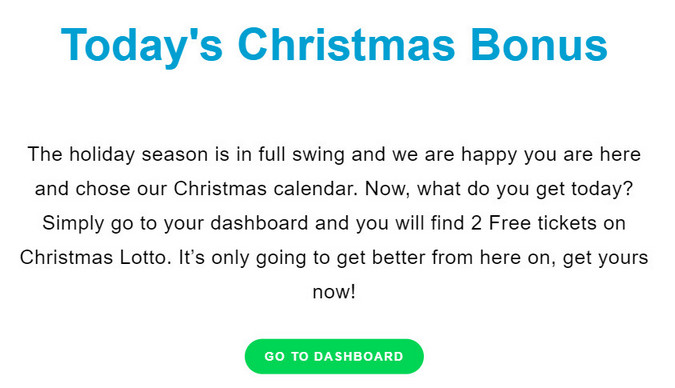
Task: Click the phrase 'get yours' in the paragraph
Action: (605, 258)
